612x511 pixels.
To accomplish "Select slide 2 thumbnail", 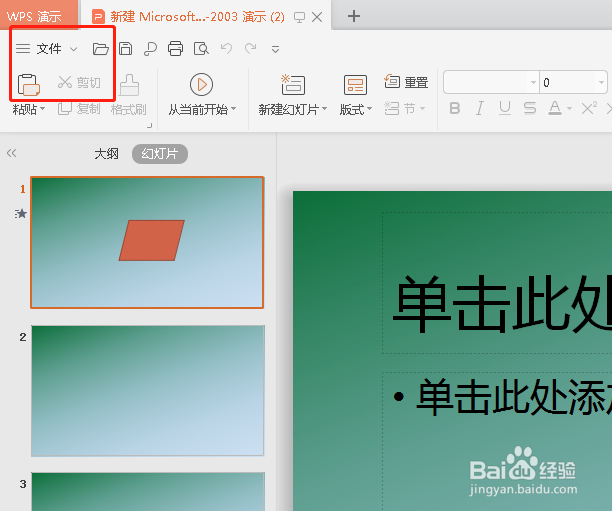I will 148,390.
